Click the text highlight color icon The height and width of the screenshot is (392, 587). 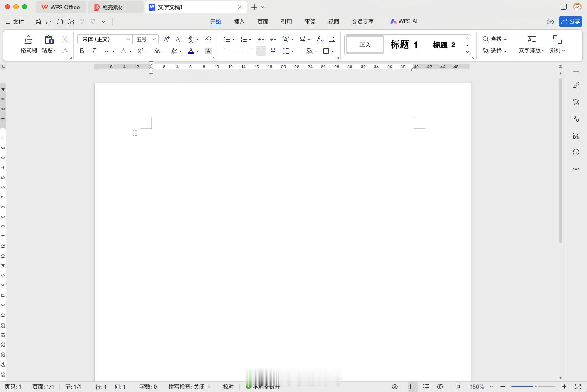[174, 51]
